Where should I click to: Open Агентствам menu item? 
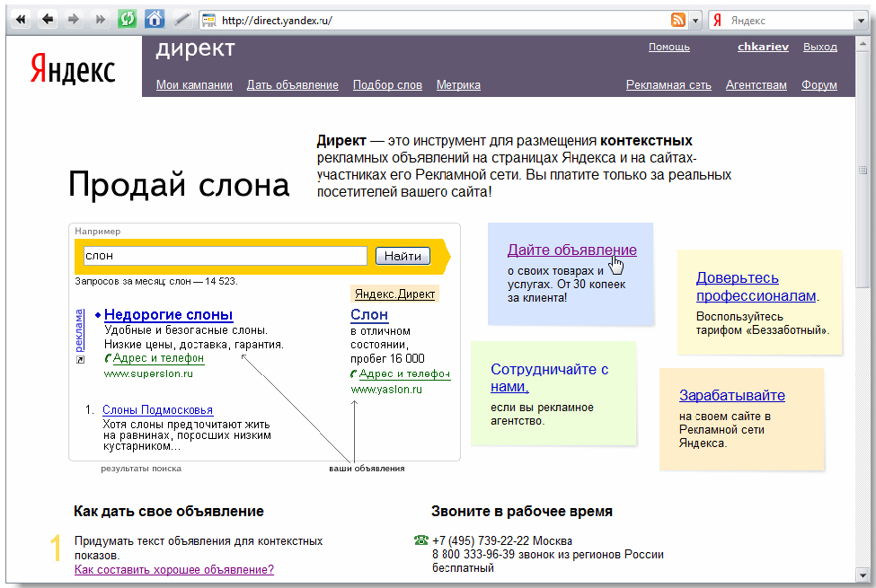point(756,85)
